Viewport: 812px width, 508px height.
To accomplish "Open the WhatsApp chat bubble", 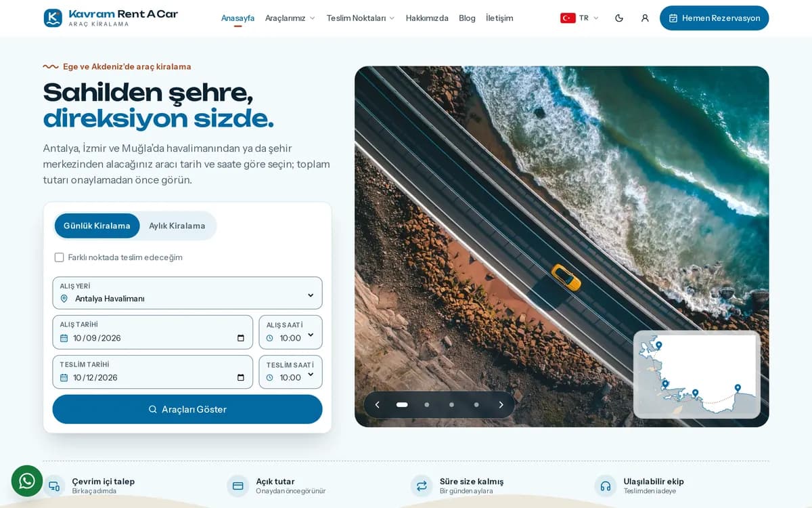I will 27,481.
